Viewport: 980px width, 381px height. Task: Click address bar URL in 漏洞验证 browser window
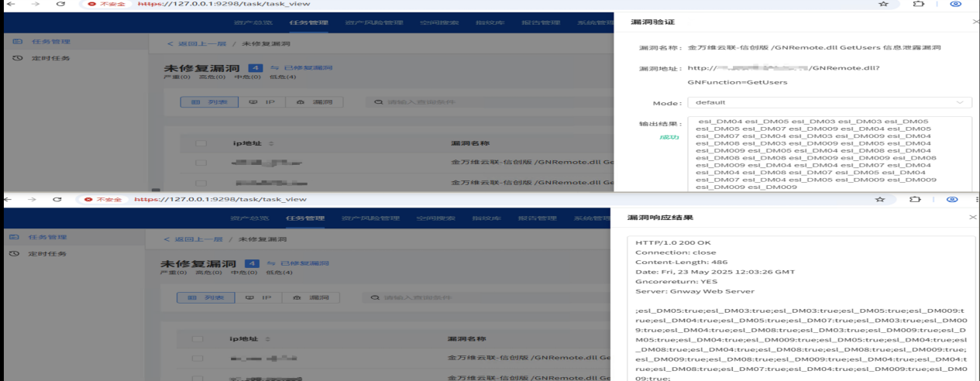pyautogui.click(x=224, y=4)
